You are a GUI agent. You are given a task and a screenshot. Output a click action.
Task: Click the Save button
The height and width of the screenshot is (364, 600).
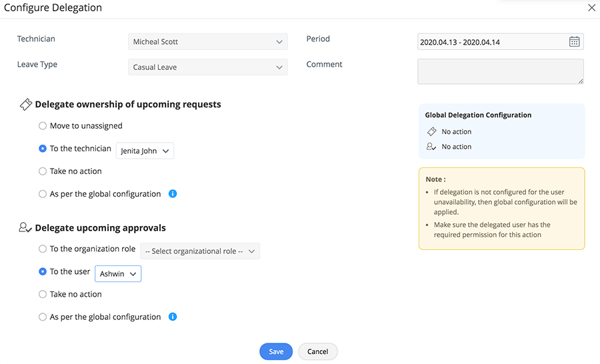[276, 351]
